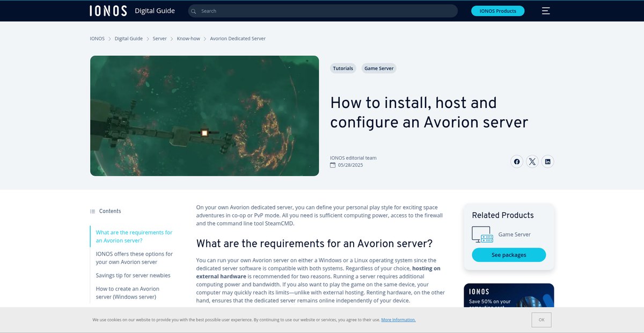The image size is (644, 333).
Task: Click 'Related Products' heading
Action: 503,215
